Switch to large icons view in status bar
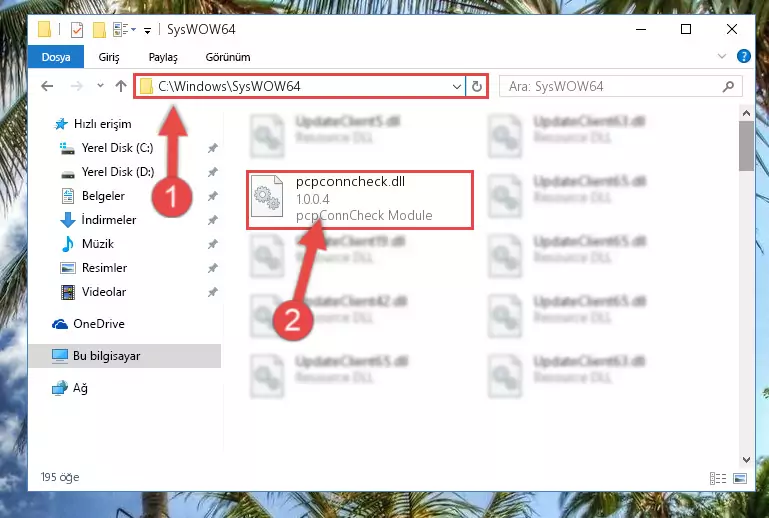This screenshot has height=518, width=769. click(x=740, y=478)
